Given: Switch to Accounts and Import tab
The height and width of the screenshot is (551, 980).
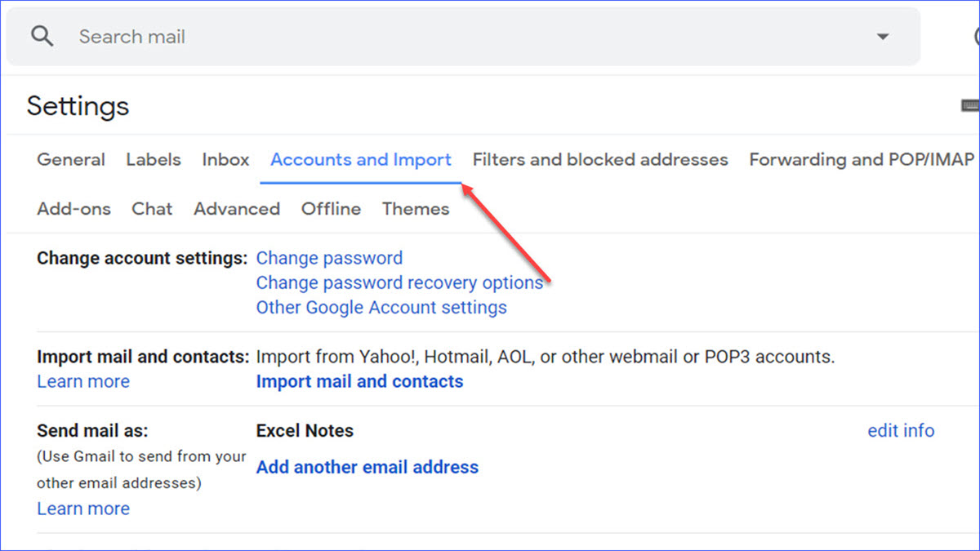Looking at the screenshot, I should tap(360, 159).
